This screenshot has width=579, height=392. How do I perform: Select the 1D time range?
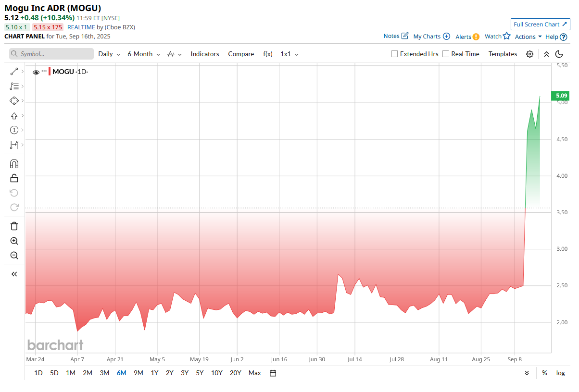[x=38, y=373]
